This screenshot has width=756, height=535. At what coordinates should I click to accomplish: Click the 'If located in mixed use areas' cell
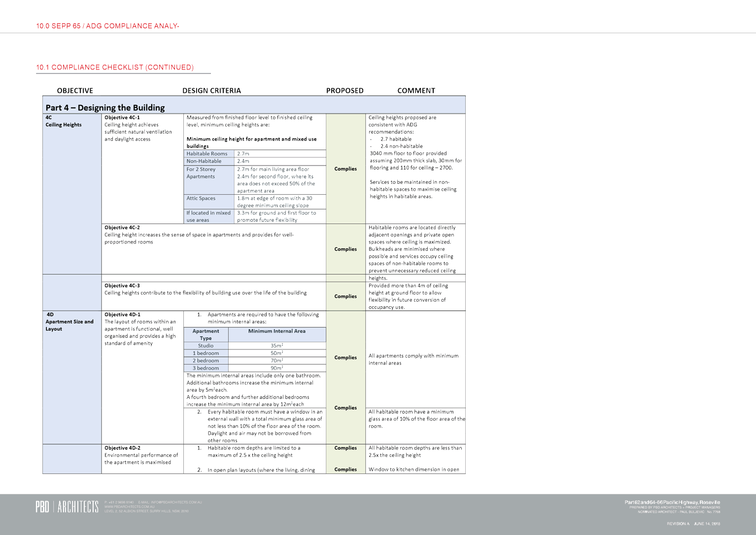pyautogui.click(x=208, y=216)
